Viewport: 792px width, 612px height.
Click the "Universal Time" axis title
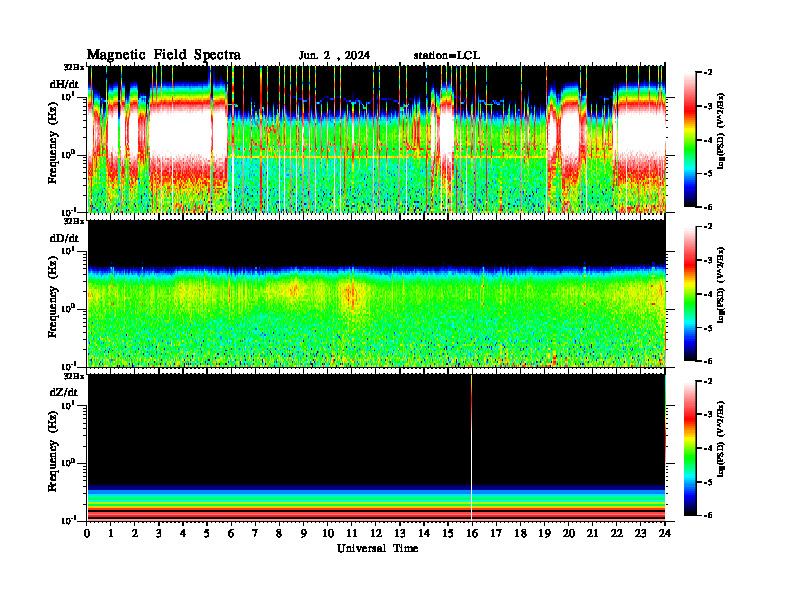point(377,548)
